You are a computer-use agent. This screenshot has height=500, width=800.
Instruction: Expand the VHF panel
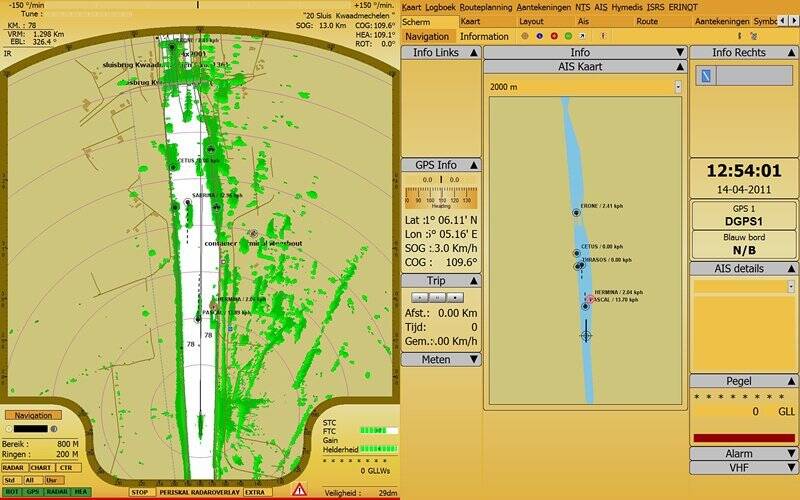coord(743,467)
